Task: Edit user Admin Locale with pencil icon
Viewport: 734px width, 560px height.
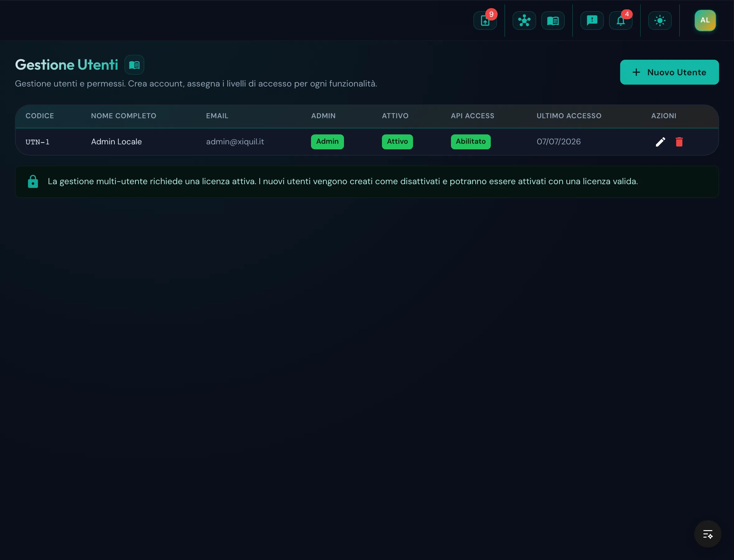Action: click(x=660, y=142)
